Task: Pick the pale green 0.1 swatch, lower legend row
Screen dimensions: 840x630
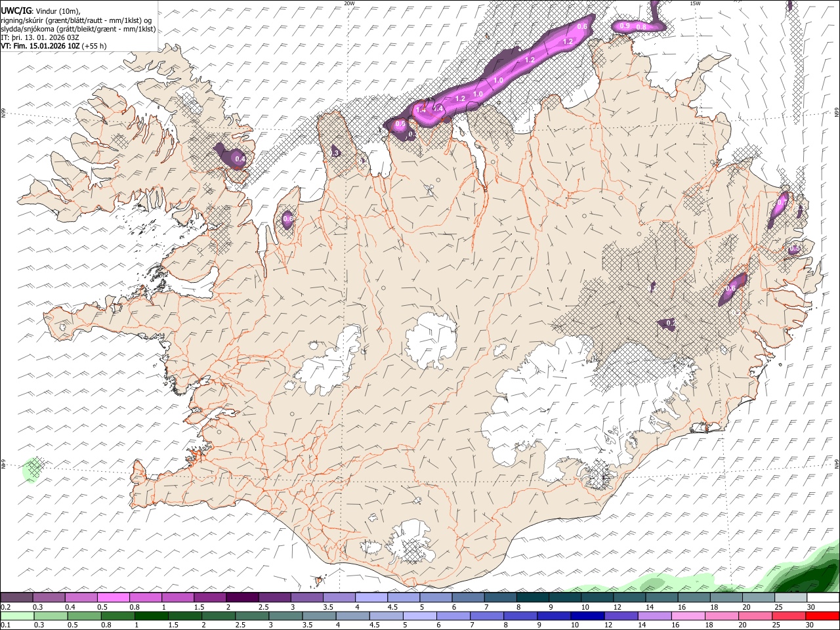Action: point(17,616)
